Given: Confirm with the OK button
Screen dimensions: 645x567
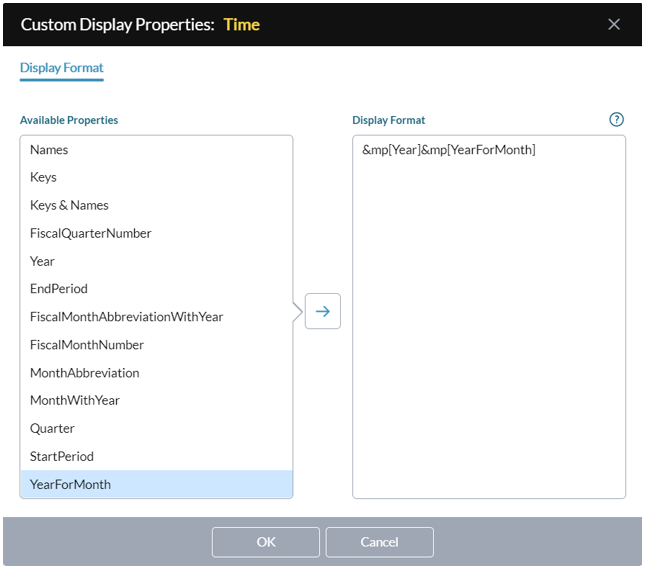Looking at the screenshot, I should [x=266, y=542].
